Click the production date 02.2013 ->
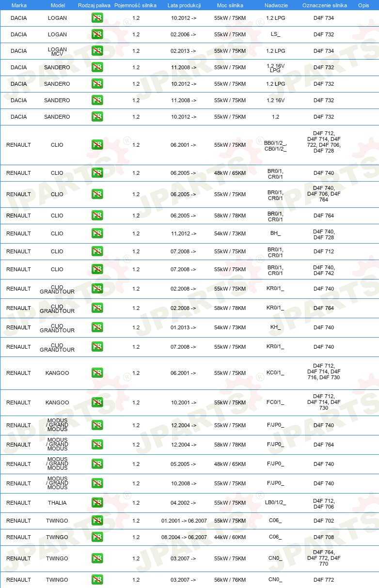379x588 pixels. (x=183, y=51)
